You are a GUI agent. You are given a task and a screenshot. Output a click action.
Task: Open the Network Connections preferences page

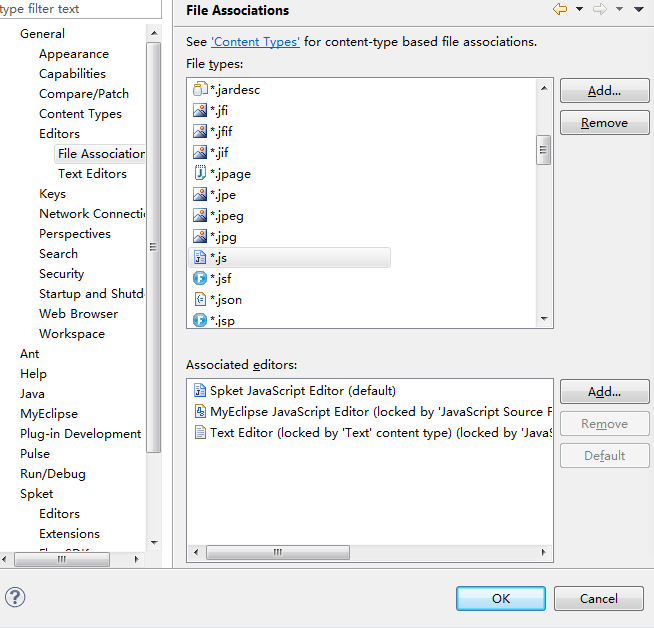tap(92, 214)
